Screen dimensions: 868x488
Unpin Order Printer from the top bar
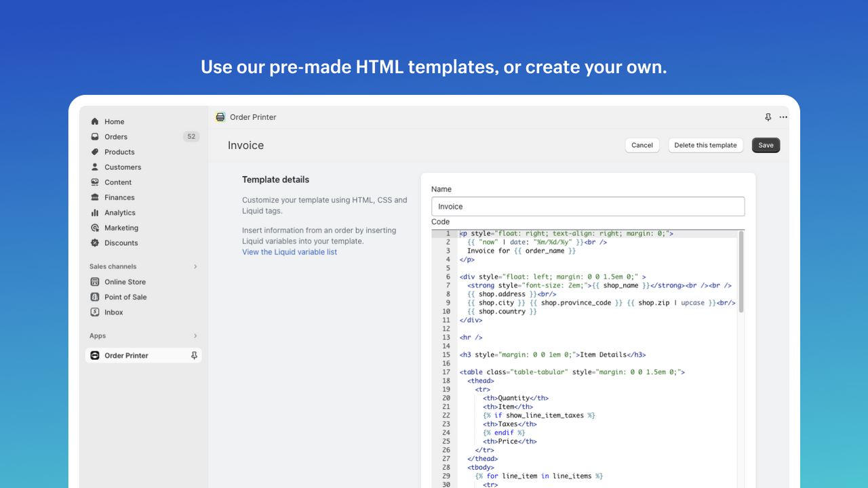point(767,117)
